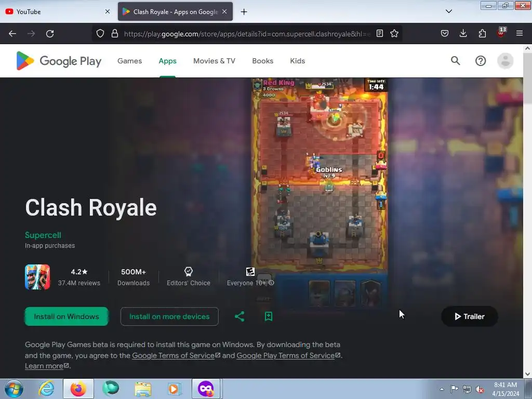Screen dimensions: 532x399
Task: Share Clash Royale via share icon
Action: [x=240, y=316]
